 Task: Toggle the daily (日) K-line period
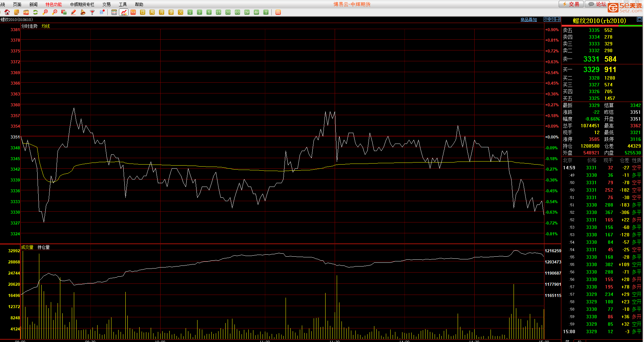(143, 12)
